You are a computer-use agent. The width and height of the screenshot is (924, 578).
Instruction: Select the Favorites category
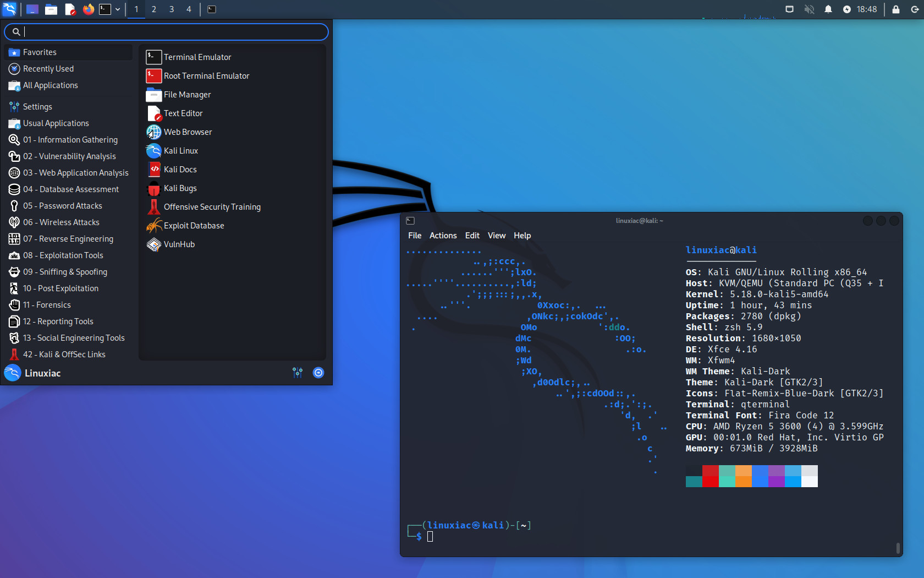pos(68,52)
